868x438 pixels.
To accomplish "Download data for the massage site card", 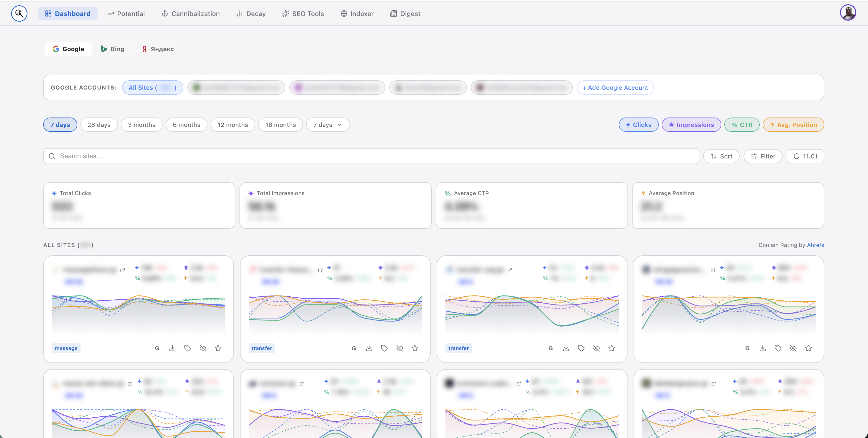I will point(172,348).
